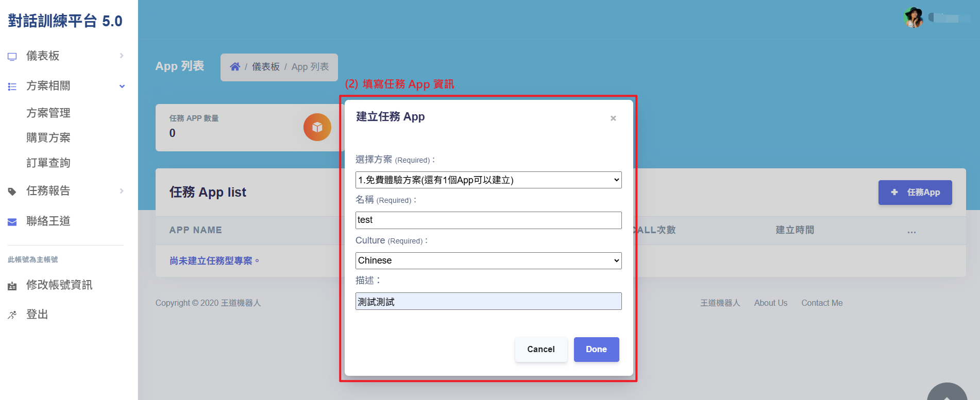The image size is (980, 400).
Task: Click the orange cube icon on APP count card
Action: pos(317,127)
